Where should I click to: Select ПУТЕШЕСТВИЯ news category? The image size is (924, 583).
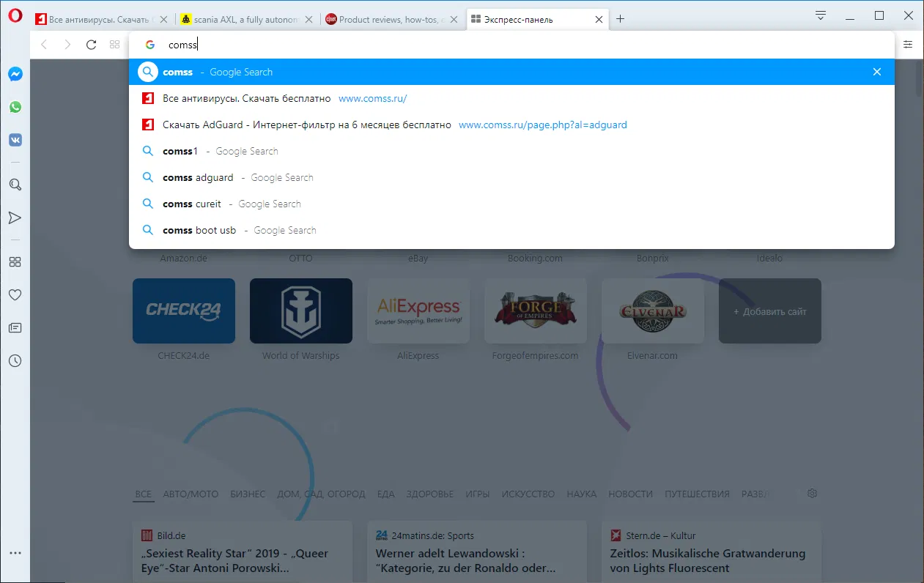[x=697, y=494]
